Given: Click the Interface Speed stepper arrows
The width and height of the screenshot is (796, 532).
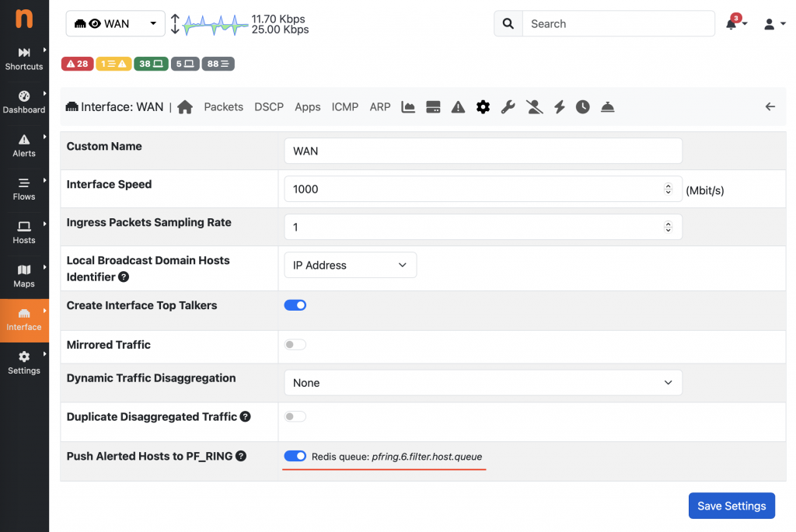Looking at the screenshot, I should tap(668, 189).
